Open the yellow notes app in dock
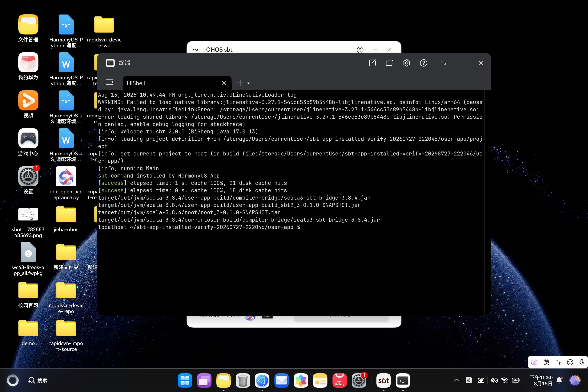 point(320,381)
